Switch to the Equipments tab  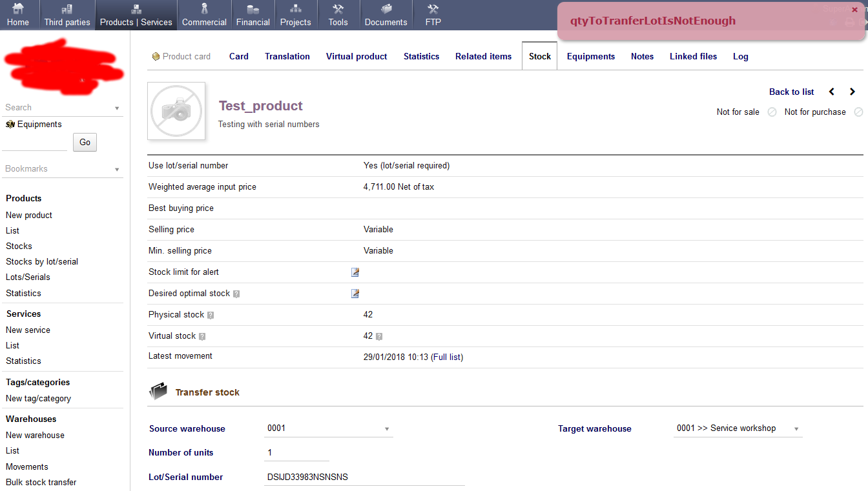[x=591, y=57]
